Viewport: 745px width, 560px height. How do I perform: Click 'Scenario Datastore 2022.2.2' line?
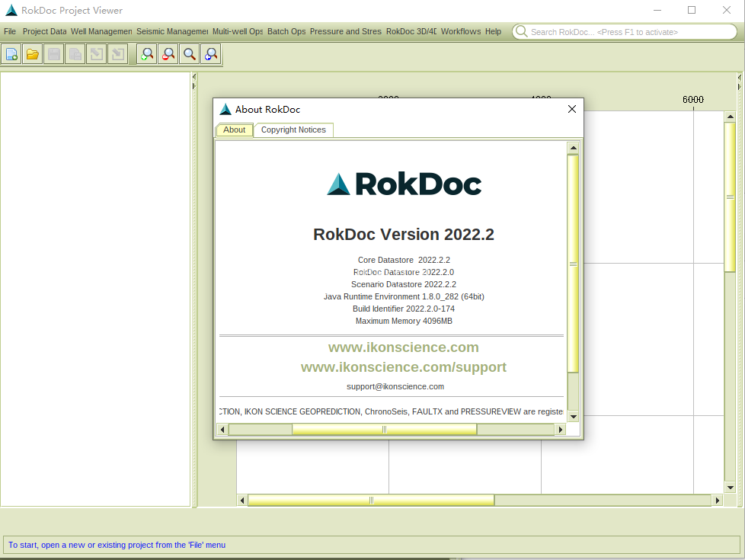click(404, 284)
